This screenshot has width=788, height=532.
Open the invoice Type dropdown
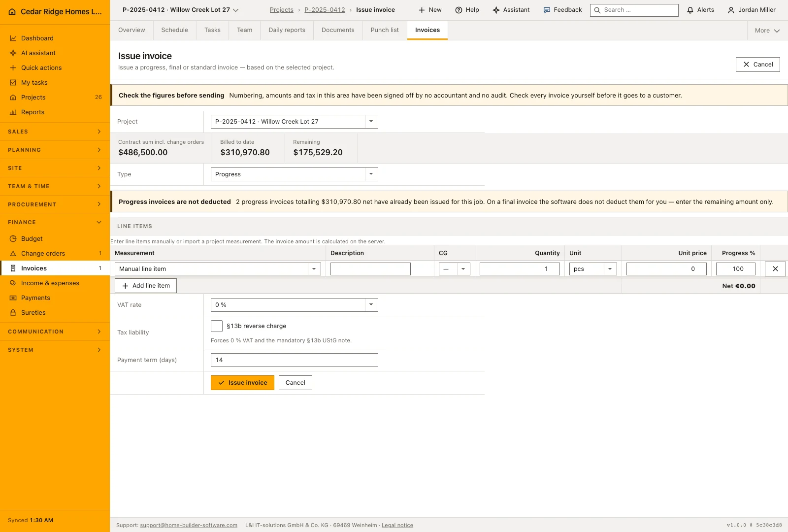(x=295, y=174)
